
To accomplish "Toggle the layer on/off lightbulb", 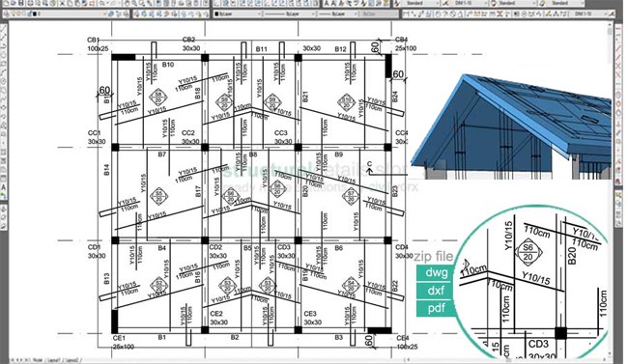I will 14,14.
